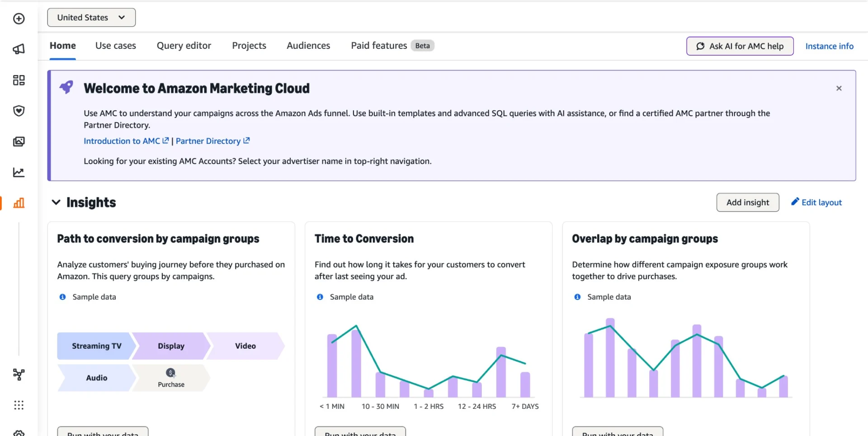
Task: Dismiss the welcome banner
Action: point(839,88)
